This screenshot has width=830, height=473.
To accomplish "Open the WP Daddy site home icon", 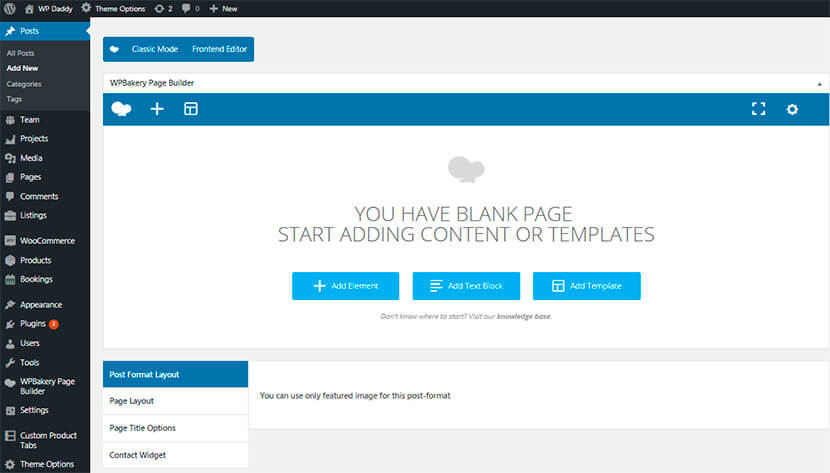I will pyautogui.click(x=30, y=8).
